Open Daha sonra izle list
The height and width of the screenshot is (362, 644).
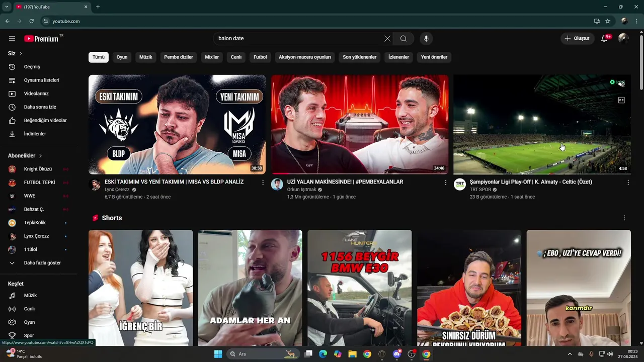point(40,107)
